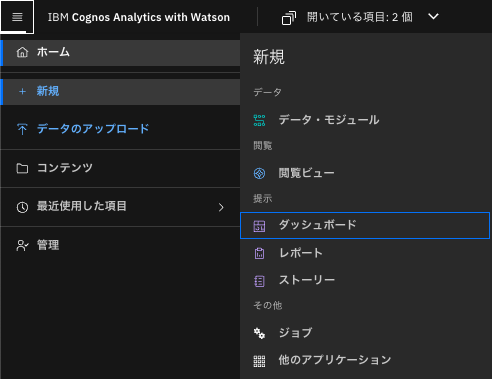Expand the open items dropdown chevron
Screen dimensions: 492x379
tap(433, 16)
